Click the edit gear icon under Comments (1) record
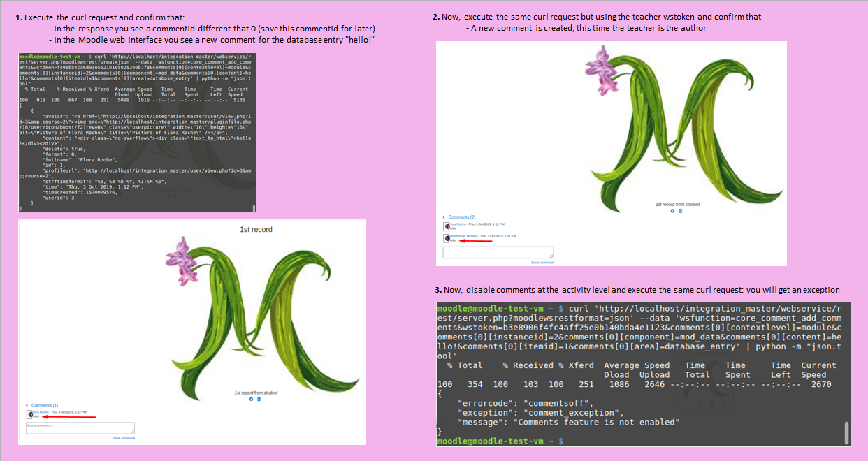 [252, 399]
